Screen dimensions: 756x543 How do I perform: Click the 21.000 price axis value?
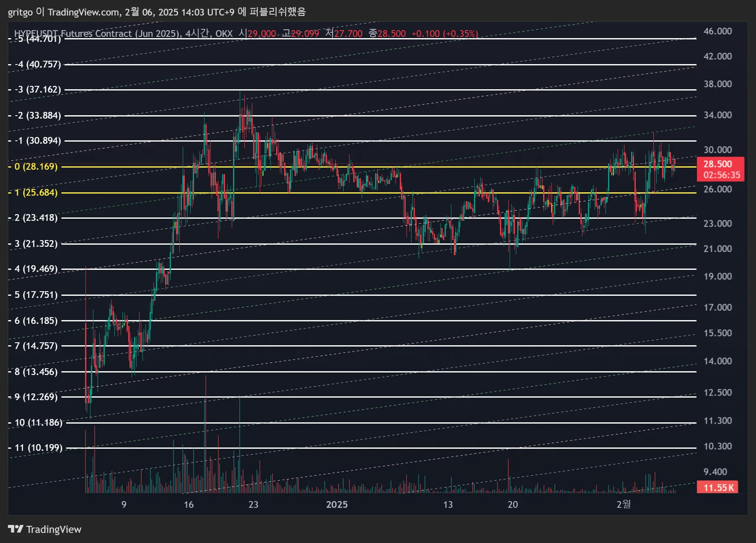tap(717, 248)
